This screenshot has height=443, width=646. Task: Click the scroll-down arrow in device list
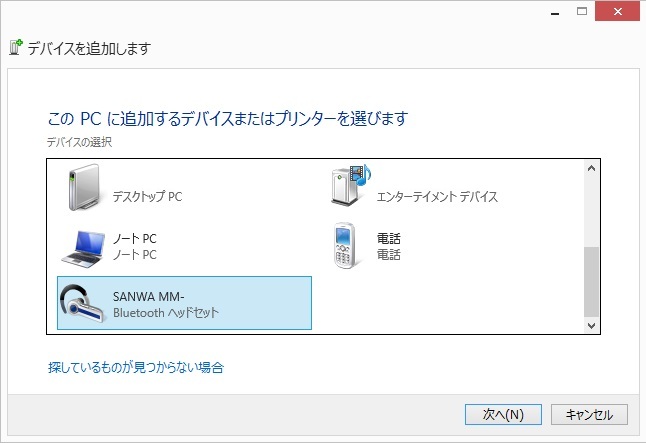click(592, 326)
